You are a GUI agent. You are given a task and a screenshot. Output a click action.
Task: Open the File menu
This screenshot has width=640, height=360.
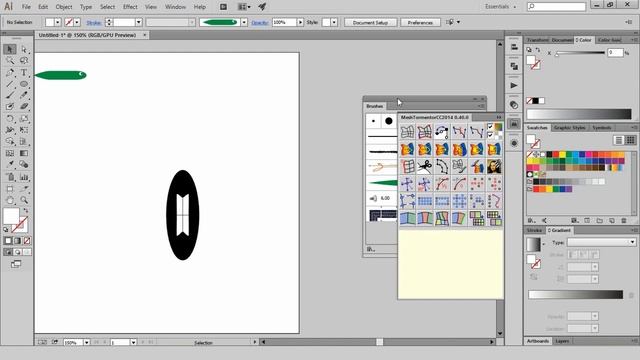(x=26, y=7)
